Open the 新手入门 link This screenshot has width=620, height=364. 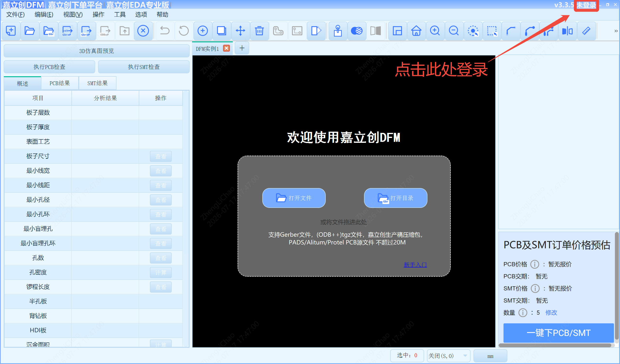pos(415,265)
